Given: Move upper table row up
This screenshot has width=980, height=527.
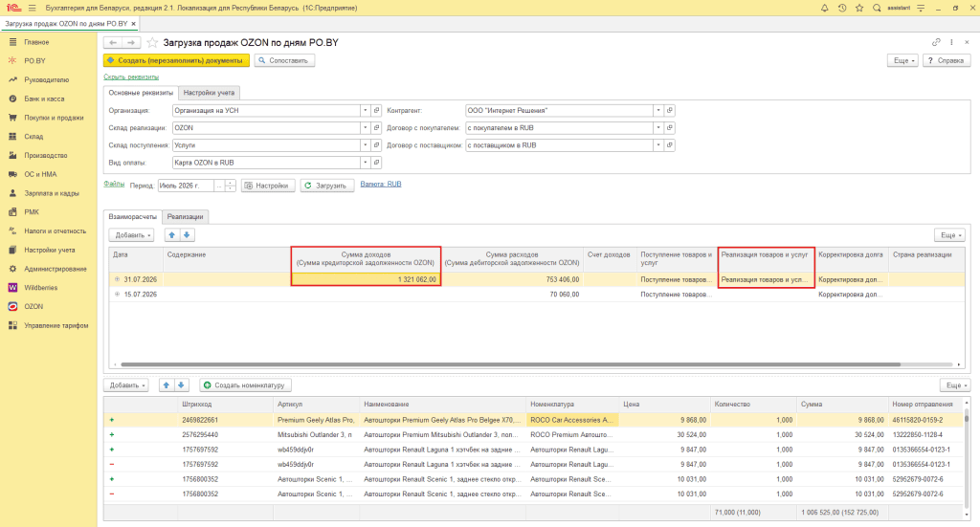Looking at the screenshot, I should pos(172,234).
